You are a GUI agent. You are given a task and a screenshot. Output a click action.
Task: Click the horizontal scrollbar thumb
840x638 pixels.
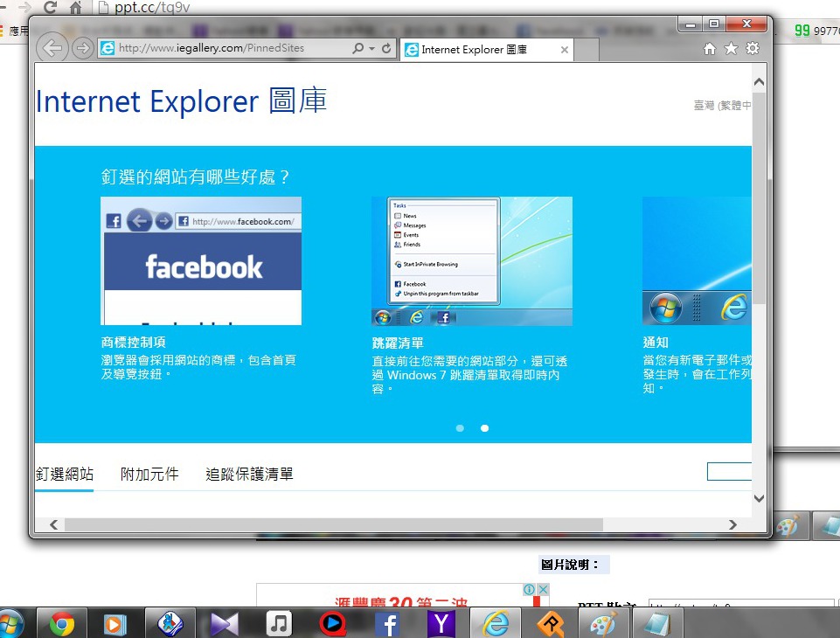[x=334, y=524]
